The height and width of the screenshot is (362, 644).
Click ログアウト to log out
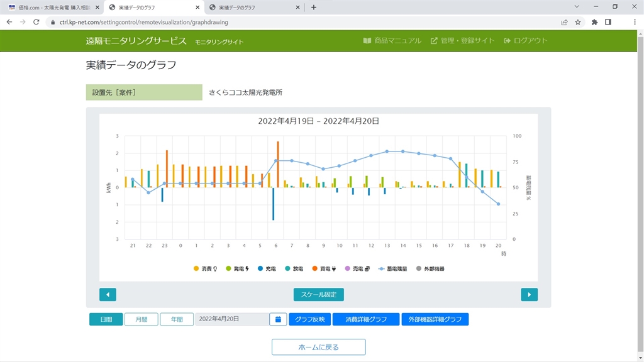526,41
